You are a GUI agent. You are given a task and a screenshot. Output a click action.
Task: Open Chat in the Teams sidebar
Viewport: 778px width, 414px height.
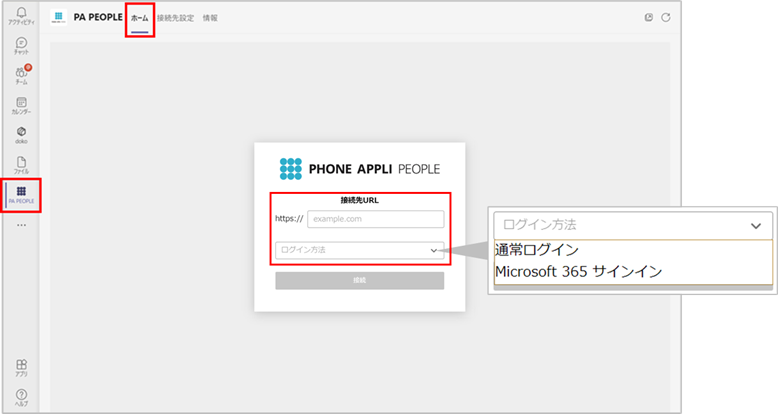(21, 46)
